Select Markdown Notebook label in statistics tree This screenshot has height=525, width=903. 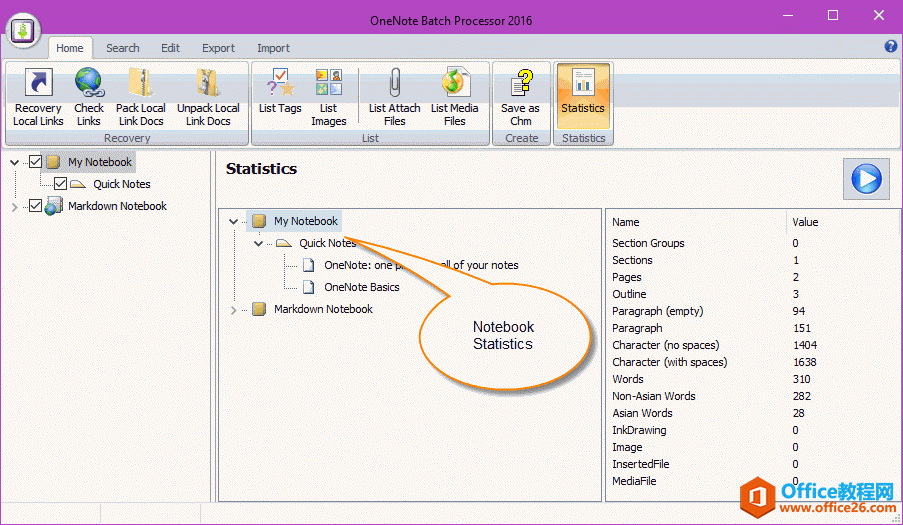pos(323,309)
